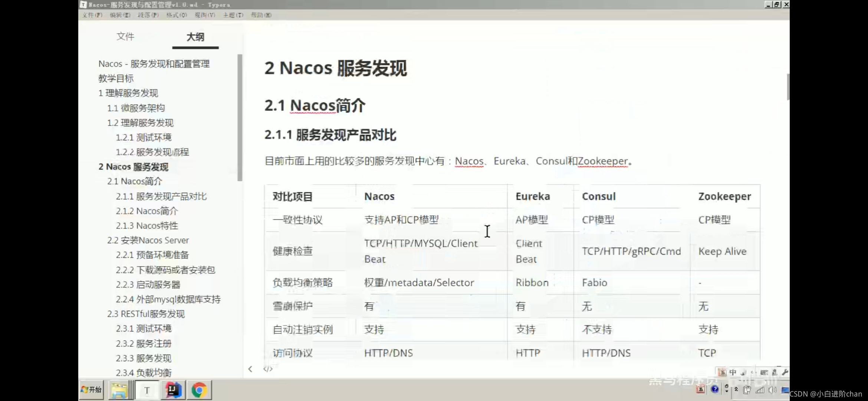Jump to 2.2 安装Nacos Server heading
The height and width of the screenshot is (401, 868).
pos(148,240)
